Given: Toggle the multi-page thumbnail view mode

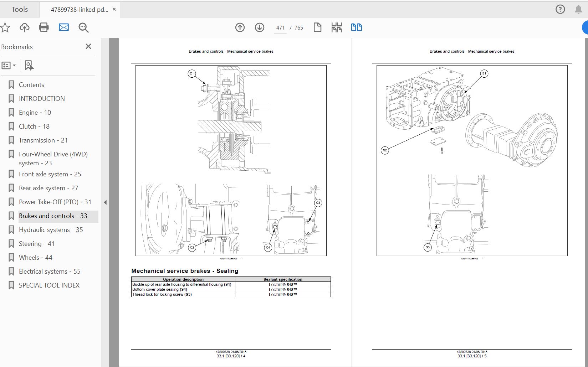Looking at the screenshot, I should coord(337,27).
